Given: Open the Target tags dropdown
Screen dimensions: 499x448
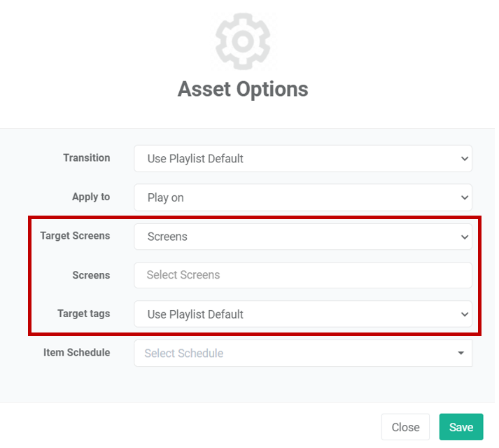Looking at the screenshot, I should point(302,314).
